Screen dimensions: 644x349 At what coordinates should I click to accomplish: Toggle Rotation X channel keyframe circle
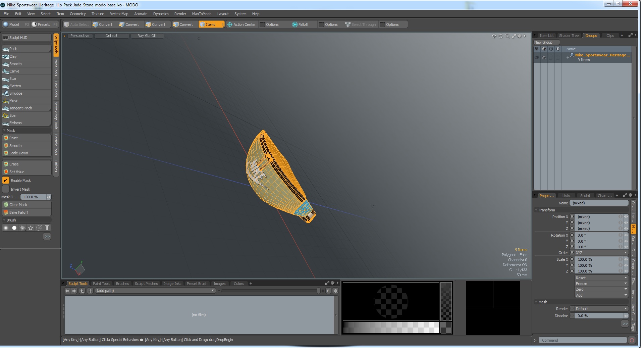pos(572,236)
